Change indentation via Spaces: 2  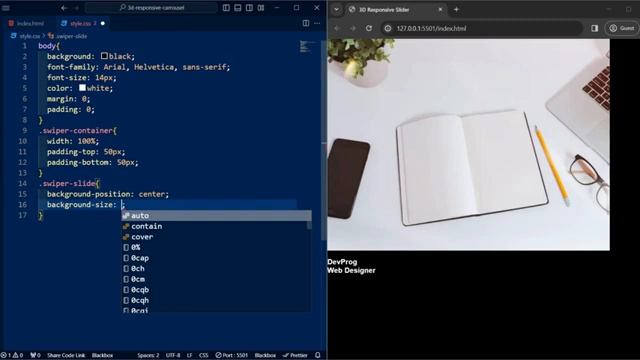point(148,355)
